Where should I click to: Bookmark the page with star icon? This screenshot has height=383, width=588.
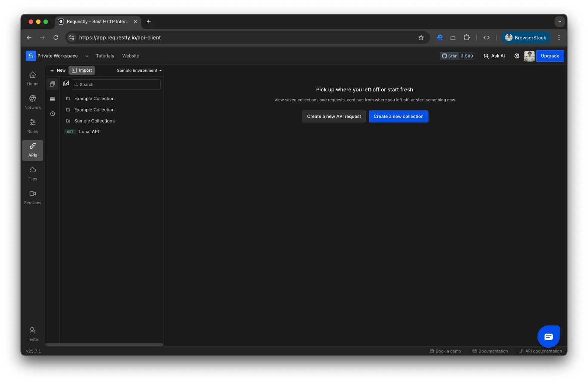pos(421,38)
